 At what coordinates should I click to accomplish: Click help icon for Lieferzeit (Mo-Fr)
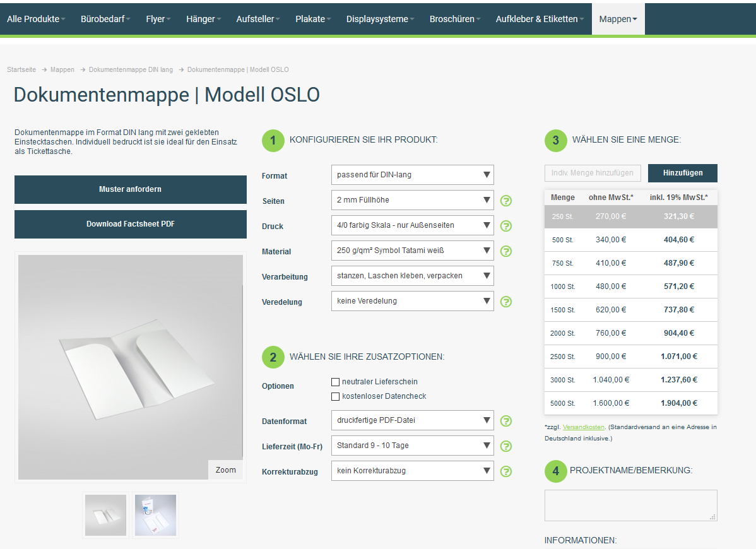tap(505, 446)
